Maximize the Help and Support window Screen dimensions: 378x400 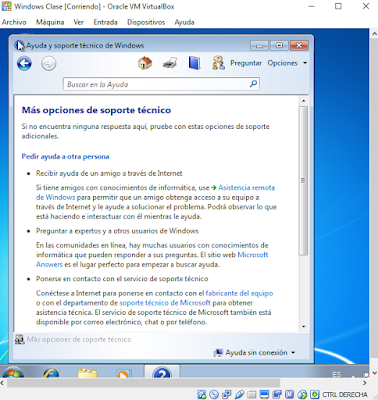(x=279, y=45)
